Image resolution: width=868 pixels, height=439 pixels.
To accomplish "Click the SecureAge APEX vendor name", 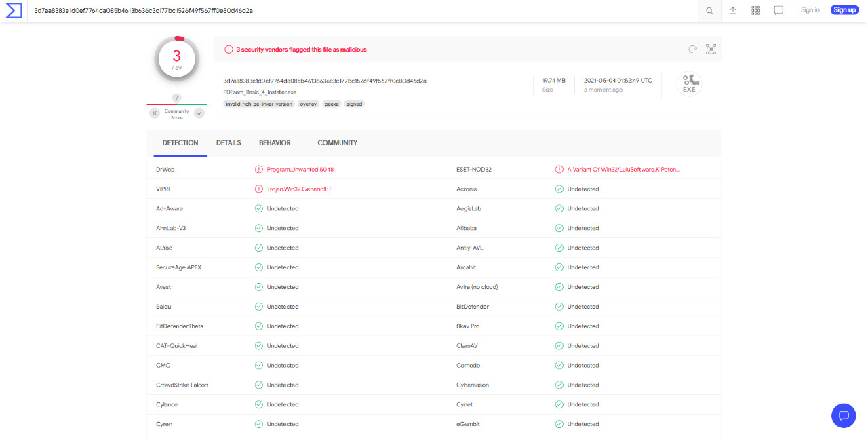I will click(178, 267).
